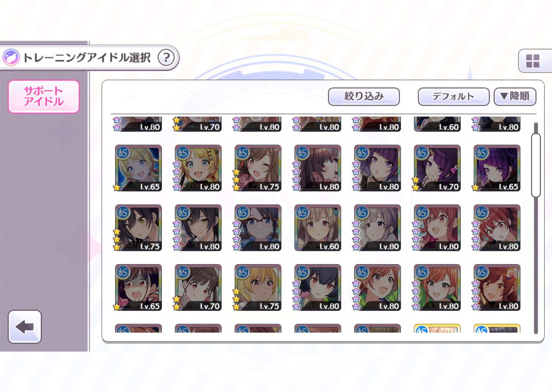Select beige-haired idol card Lv.60
552x392 pixels.
[x=318, y=228]
